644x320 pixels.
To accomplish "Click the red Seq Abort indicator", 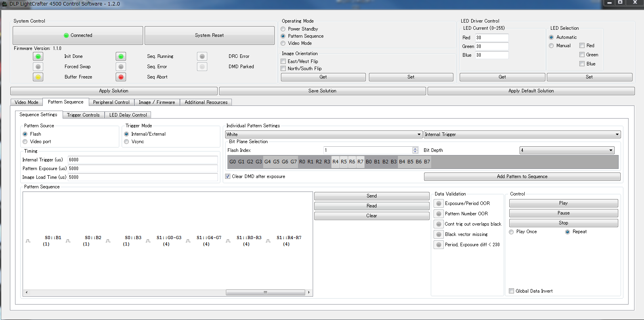I will [121, 77].
